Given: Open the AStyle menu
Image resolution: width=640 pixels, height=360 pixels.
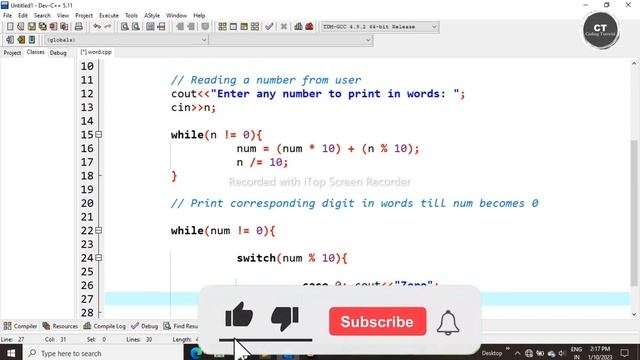Looking at the screenshot, I should [x=152, y=16].
